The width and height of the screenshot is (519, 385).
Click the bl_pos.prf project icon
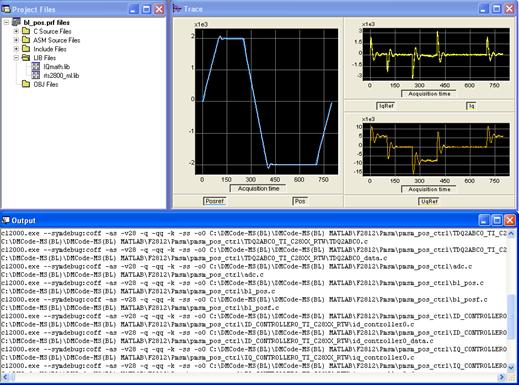(x=16, y=22)
